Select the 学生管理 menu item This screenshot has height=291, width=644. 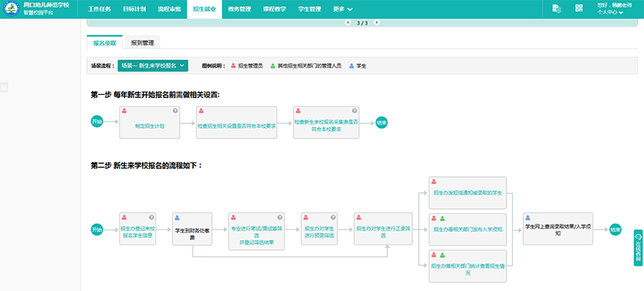(310, 9)
